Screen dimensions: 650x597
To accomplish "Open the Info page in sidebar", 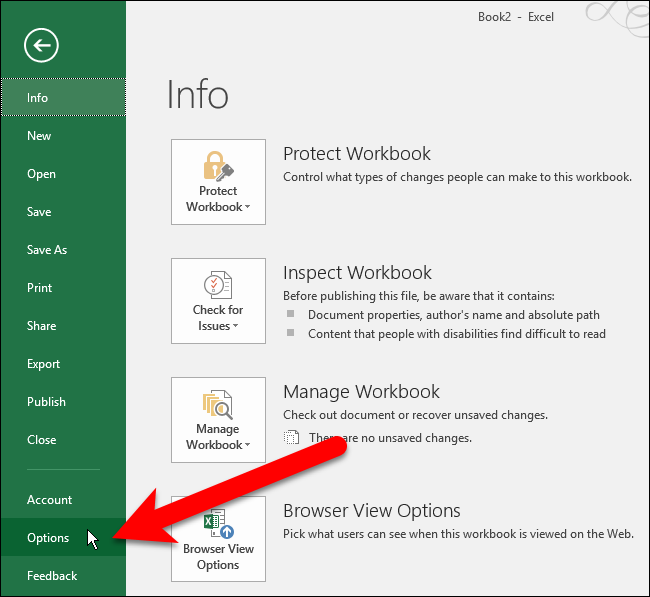I will [x=63, y=97].
